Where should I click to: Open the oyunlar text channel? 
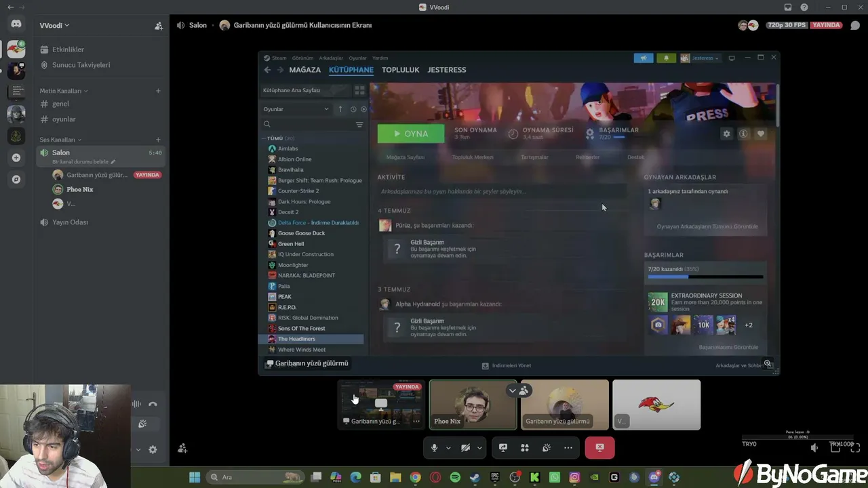click(x=99, y=119)
